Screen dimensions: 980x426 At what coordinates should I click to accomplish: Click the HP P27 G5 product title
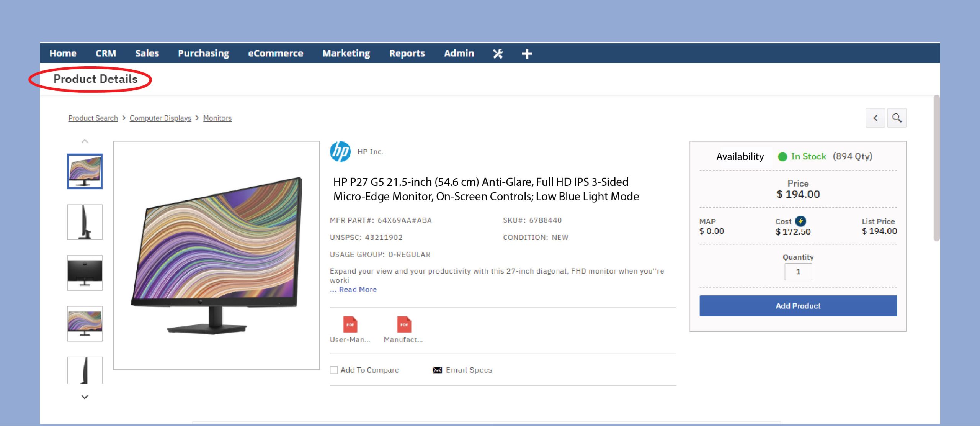pyautogui.click(x=486, y=189)
